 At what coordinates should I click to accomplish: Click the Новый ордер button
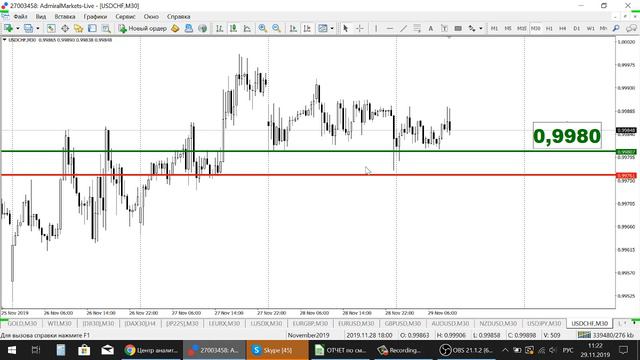pyautogui.click(x=142, y=28)
